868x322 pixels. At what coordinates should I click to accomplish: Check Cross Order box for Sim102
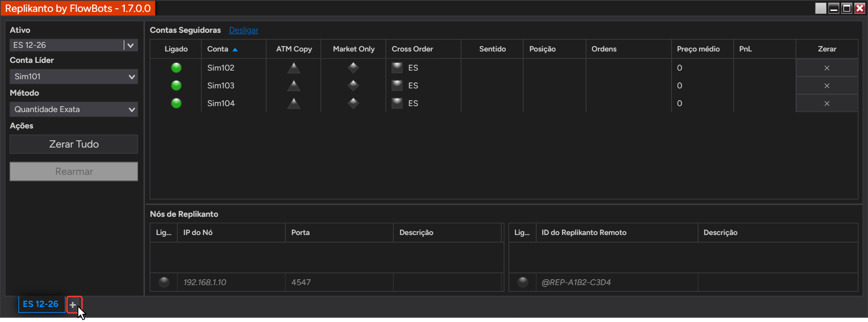397,68
